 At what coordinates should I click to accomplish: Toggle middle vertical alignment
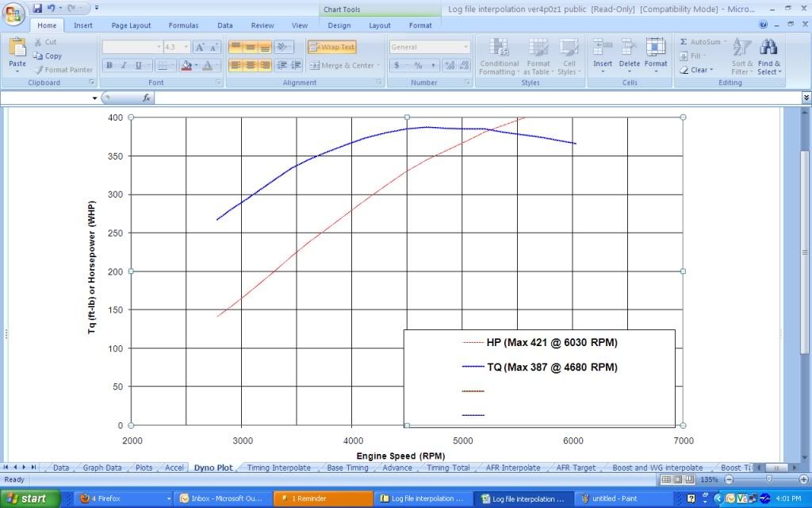251,47
